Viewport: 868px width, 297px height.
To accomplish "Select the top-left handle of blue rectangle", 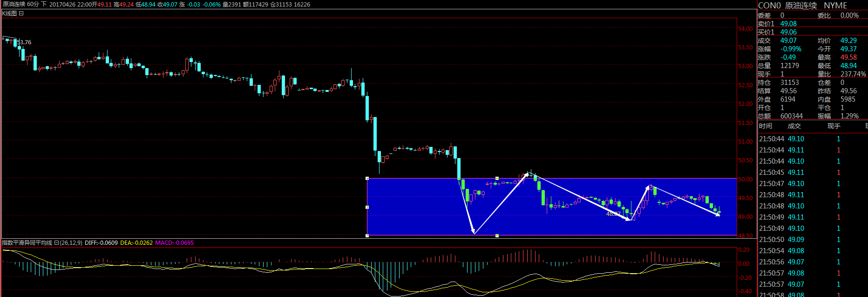I will (367, 179).
